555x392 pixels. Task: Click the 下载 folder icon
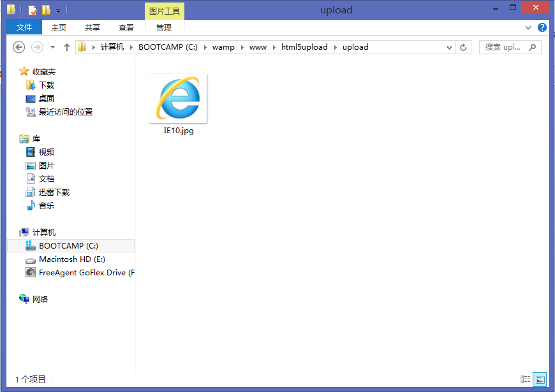click(31, 85)
